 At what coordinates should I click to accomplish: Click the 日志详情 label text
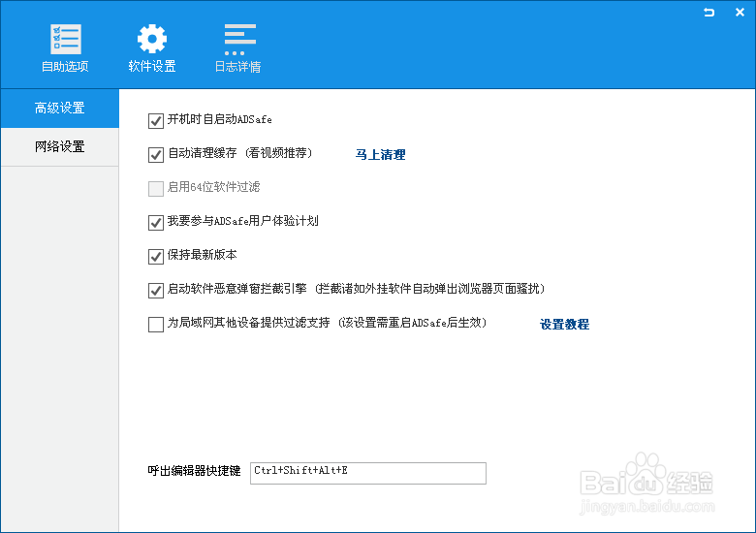click(237, 67)
